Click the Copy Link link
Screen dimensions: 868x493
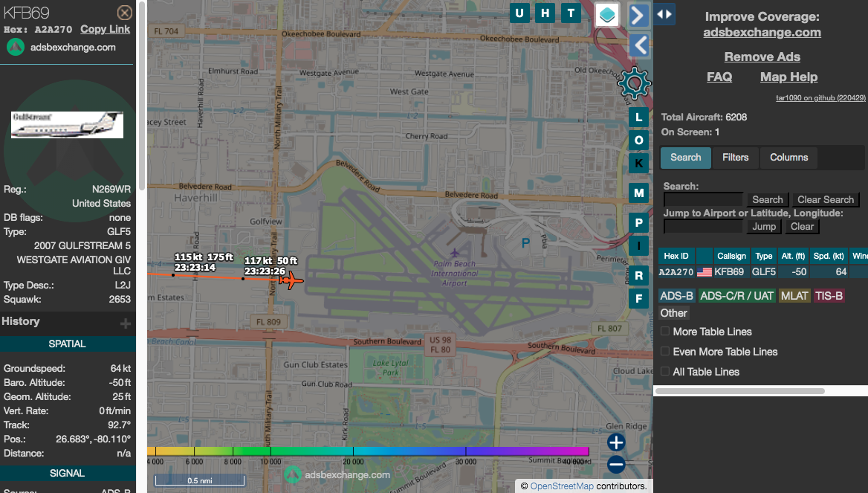[x=106, y=29]
